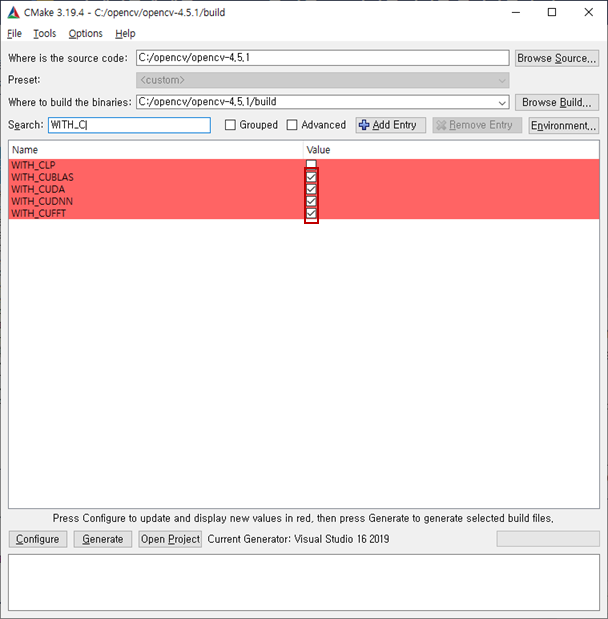Maximize the CMake window
This screenshot has width=608, height=619.
click(x=552, y=13)
